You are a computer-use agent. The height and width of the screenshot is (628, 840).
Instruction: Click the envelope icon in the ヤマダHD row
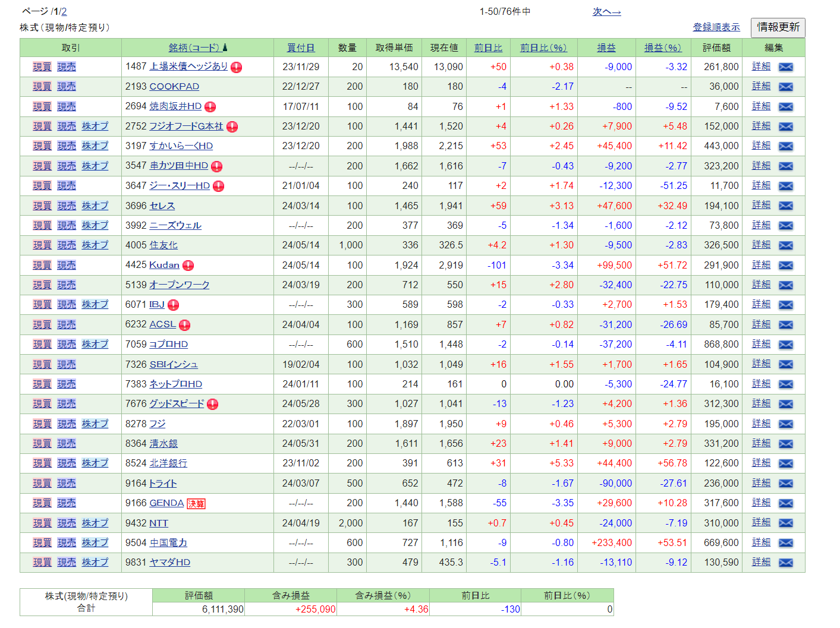785,563
